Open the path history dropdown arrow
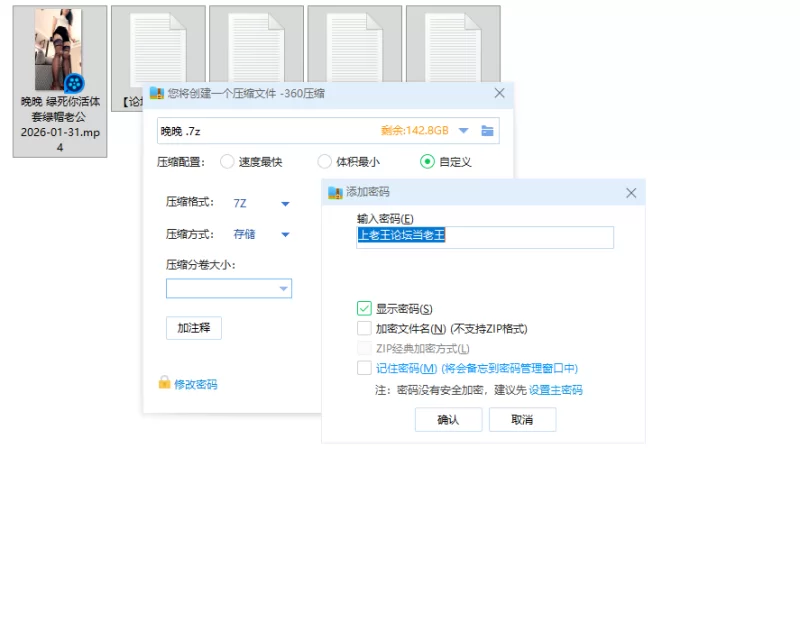800x640 pixels. [x=463, y=131]
